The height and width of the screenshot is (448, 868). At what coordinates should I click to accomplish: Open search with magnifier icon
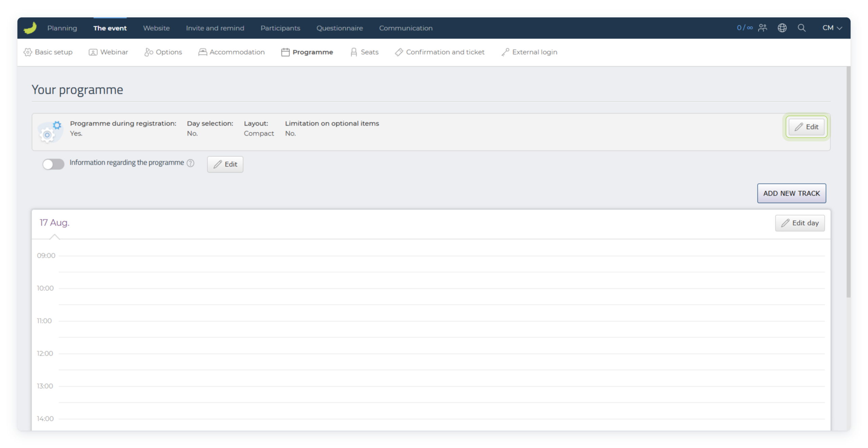pyautogui.click(x=802, y=28)
